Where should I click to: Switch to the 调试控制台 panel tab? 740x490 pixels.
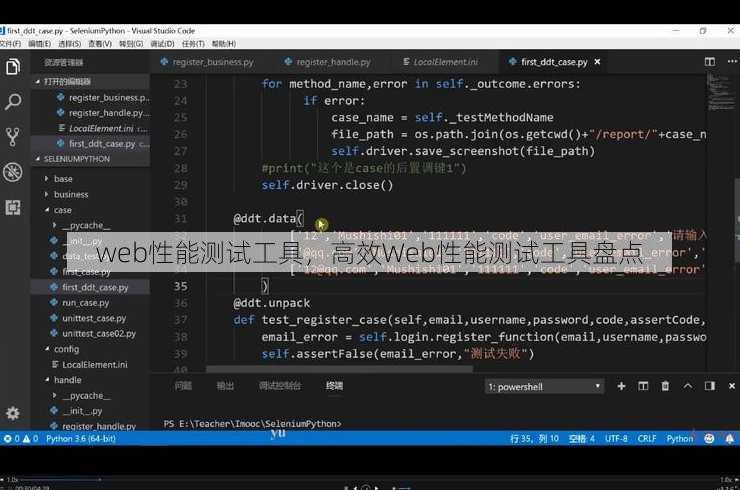click(x=279, y=386)
